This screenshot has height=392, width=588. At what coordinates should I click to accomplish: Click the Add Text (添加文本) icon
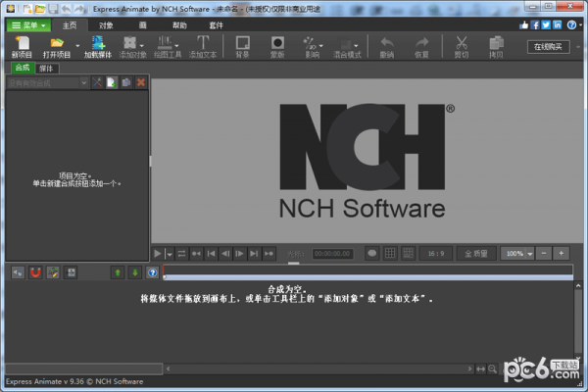[x=203, y=47]
